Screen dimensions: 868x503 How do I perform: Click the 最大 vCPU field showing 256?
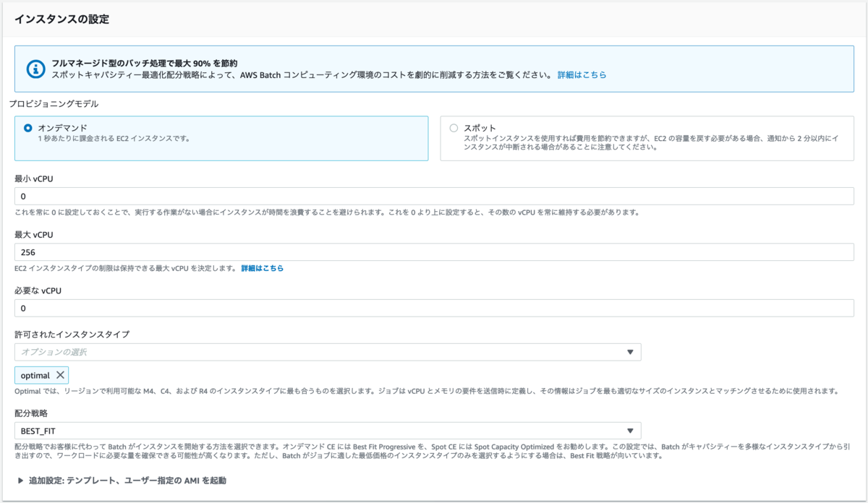click(434, 252)
